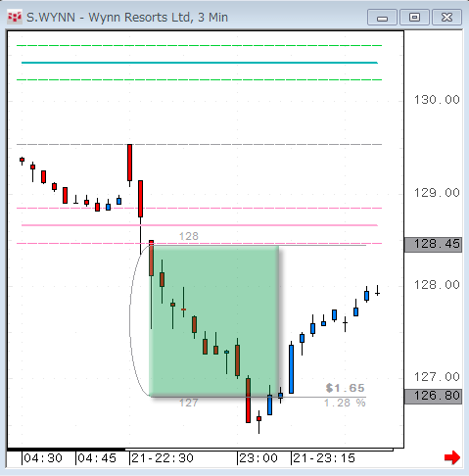Select the 128.45 price marker label
469x476 pixels.
433,244
